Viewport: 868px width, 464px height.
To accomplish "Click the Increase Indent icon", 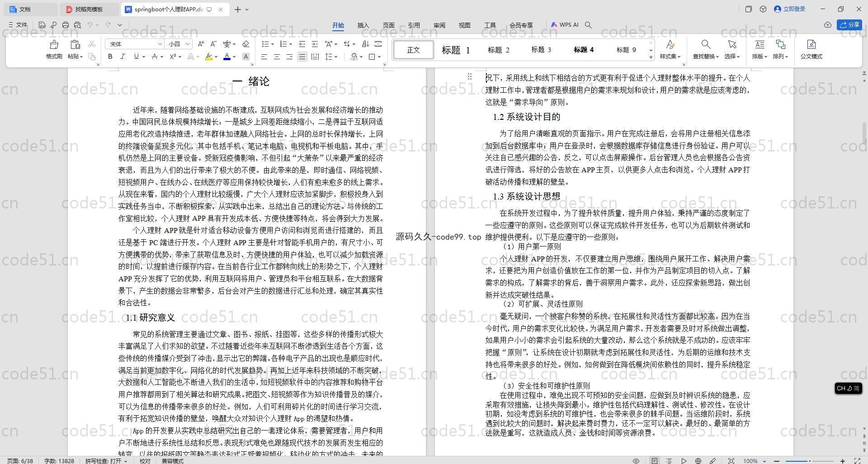I will pyautogui.click(x=315, y=44).
